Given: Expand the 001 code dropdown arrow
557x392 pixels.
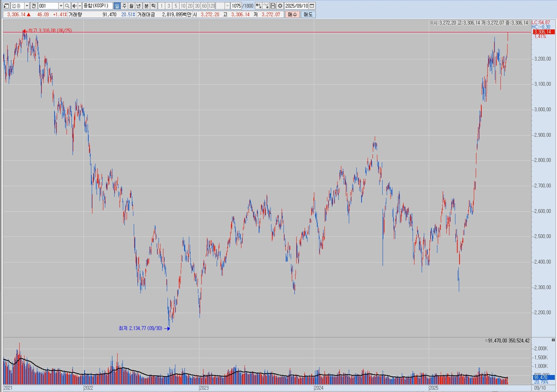Looking at the screenshot, I should click(x=61, y=6).
